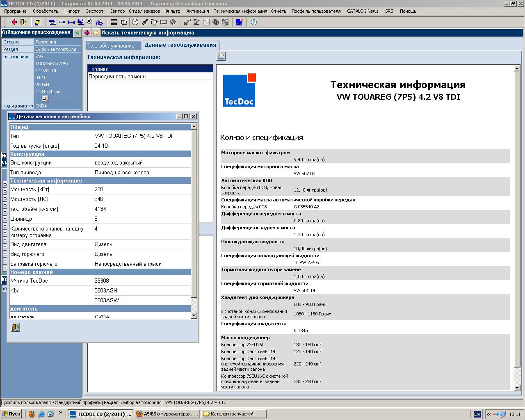This screenshot has width=525, height=420.
Task: Open the list view lines icon
Action: pyautogui.click(x=114, y=22)
